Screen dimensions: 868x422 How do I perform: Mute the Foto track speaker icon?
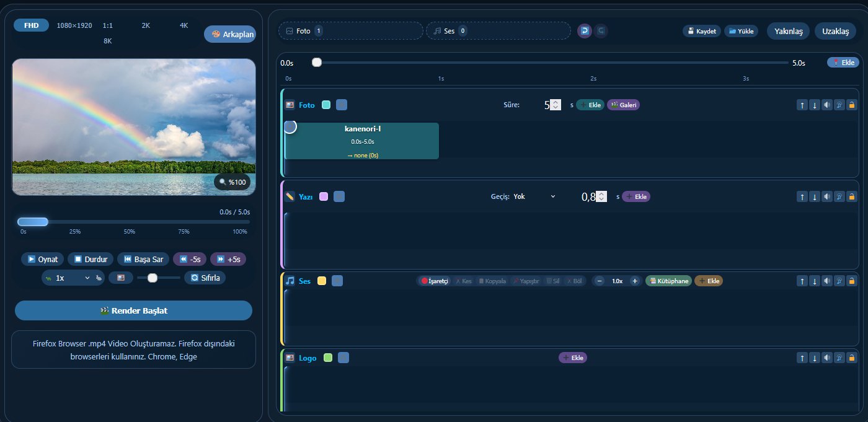[826, 105]
